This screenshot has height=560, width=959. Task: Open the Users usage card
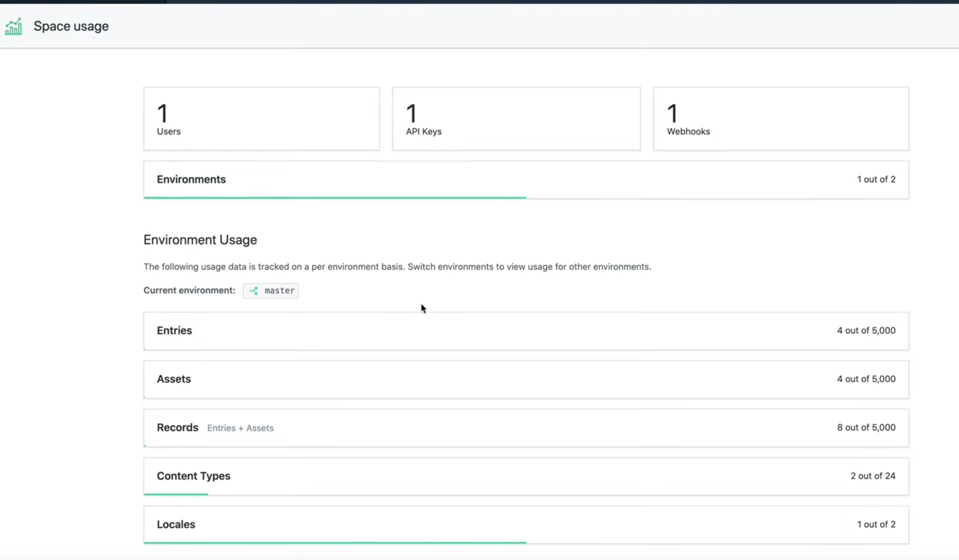coord(261,118)
